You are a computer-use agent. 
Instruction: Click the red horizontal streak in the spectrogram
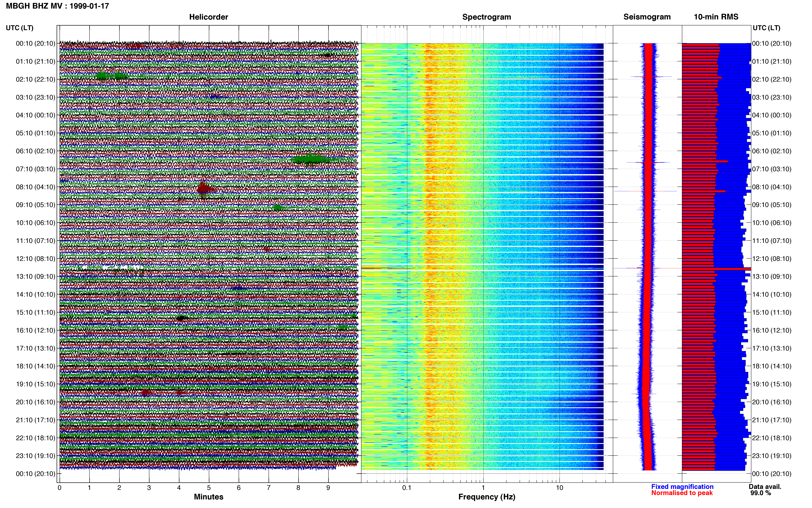tap(386, 268)
